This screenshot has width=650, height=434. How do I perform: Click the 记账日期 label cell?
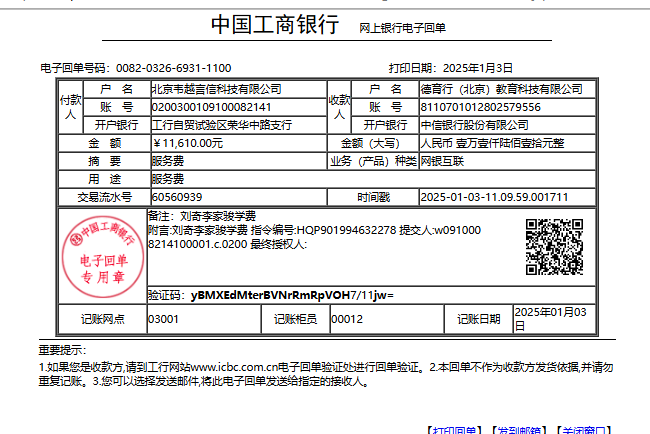coord(479,319)
